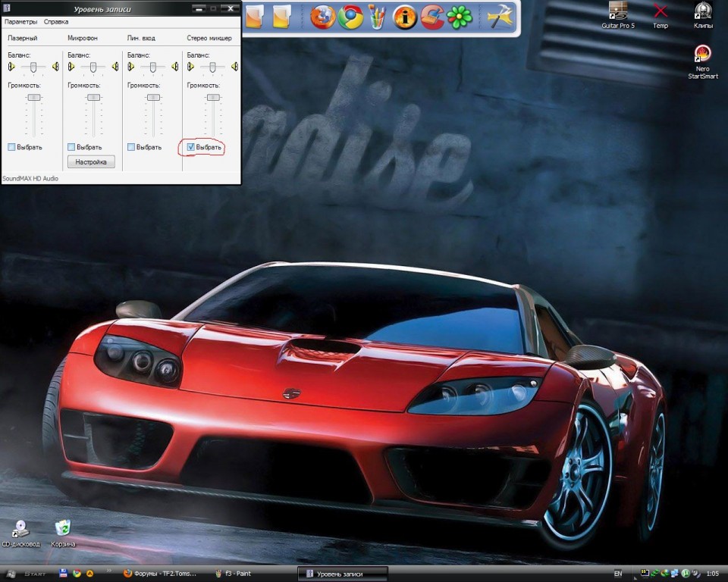Check Выбрать under Микрофон
This screenshot has width=728, height=582.
tap(71, 147)
